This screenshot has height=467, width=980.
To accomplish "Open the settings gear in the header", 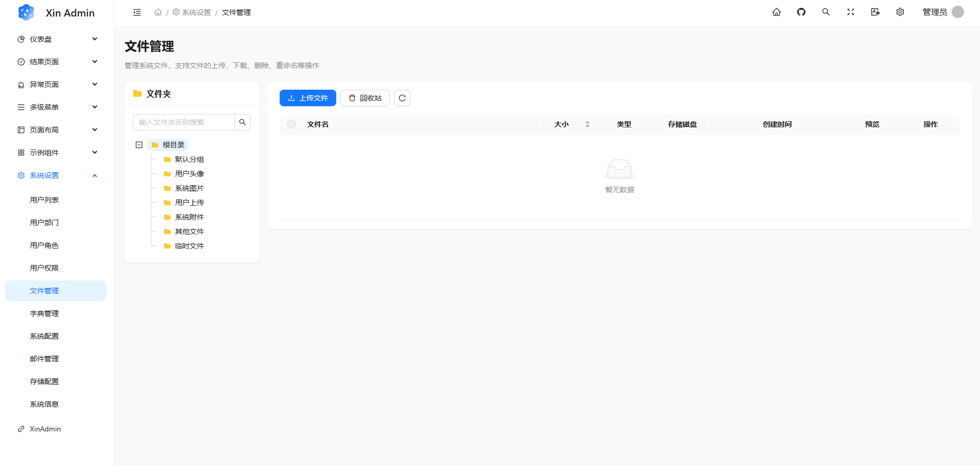I will click(x=900, y=12).
